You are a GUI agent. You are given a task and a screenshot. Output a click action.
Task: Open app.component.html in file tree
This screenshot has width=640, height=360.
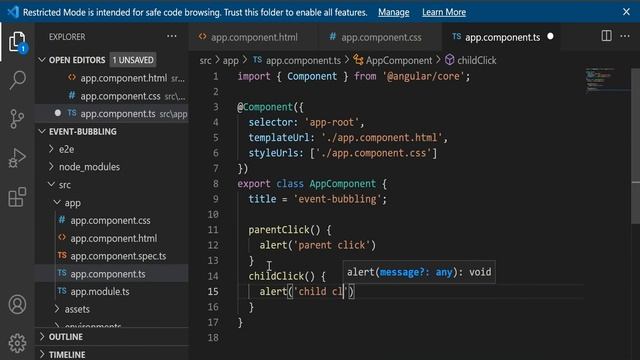[x=112, y=238]
